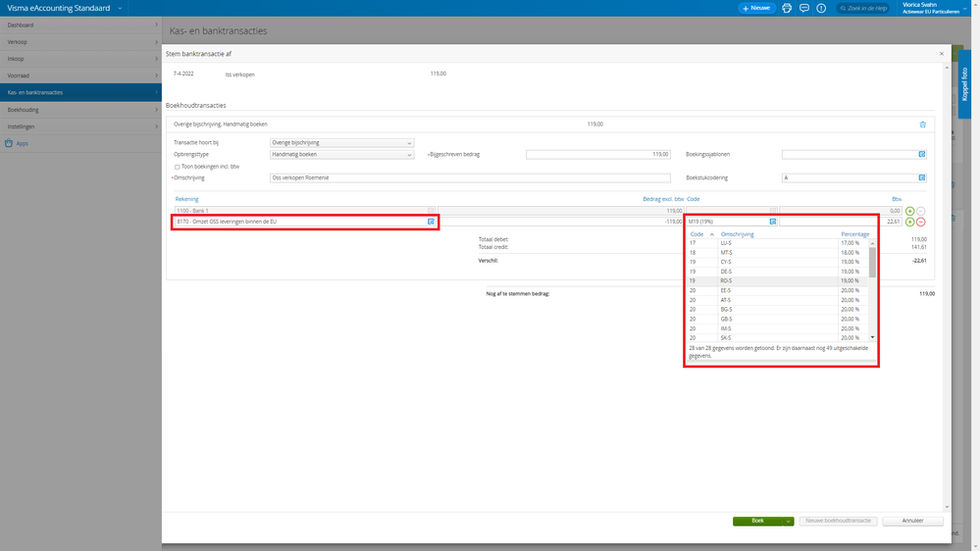Select the EE-S 20% code row
This screenshot has width=980, height=551.
[778, 290]
